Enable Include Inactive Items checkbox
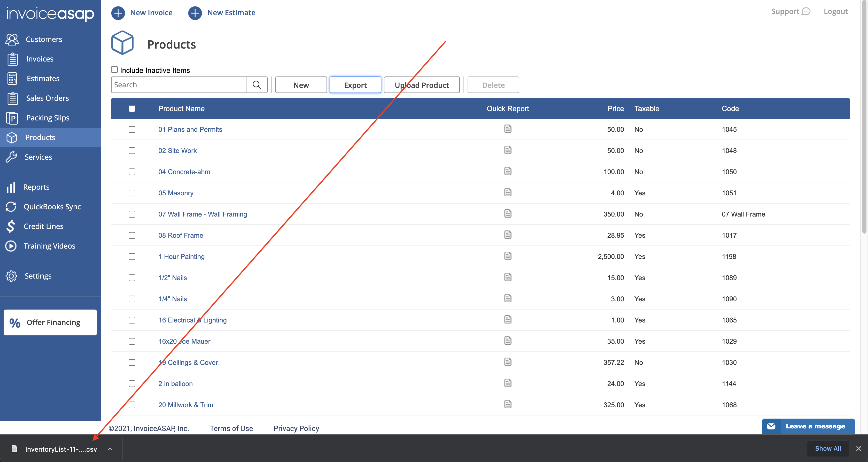 pyautogui.click(x=114, y=70)
